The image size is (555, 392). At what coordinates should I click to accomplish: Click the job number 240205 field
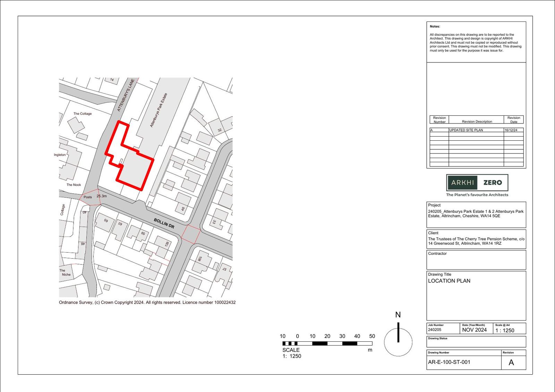(435, 330)
